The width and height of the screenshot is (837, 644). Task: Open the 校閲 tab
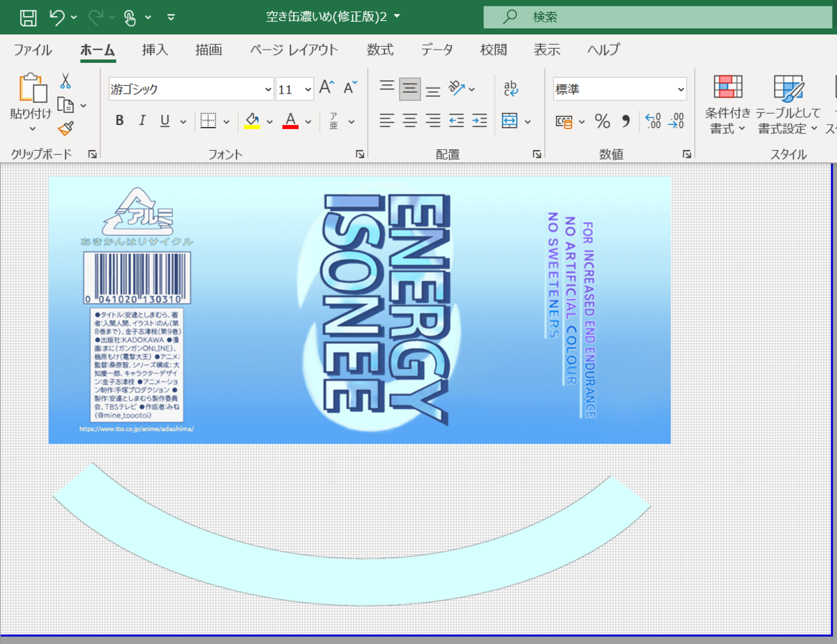pos(493,50)
